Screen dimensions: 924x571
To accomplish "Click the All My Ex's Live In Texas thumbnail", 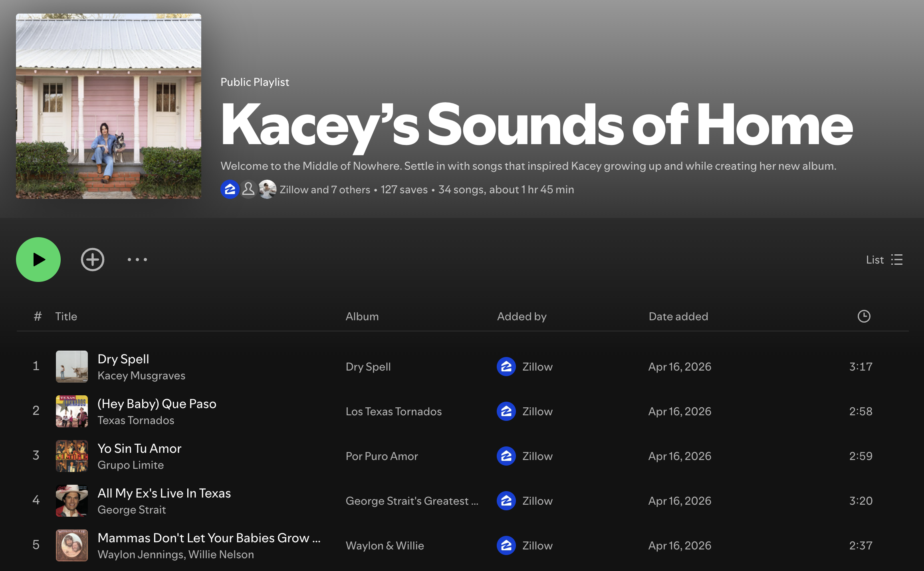I will click(x=72, y=501).
